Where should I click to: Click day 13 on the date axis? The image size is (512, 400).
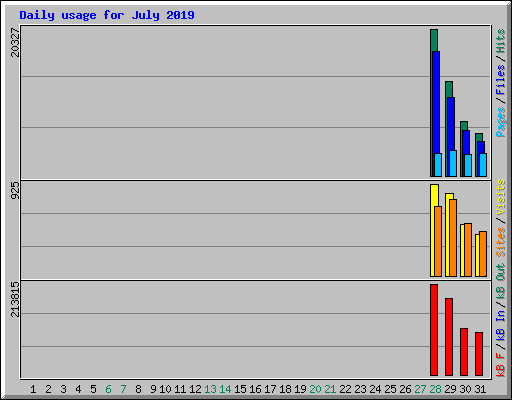(x=210, y=389)
